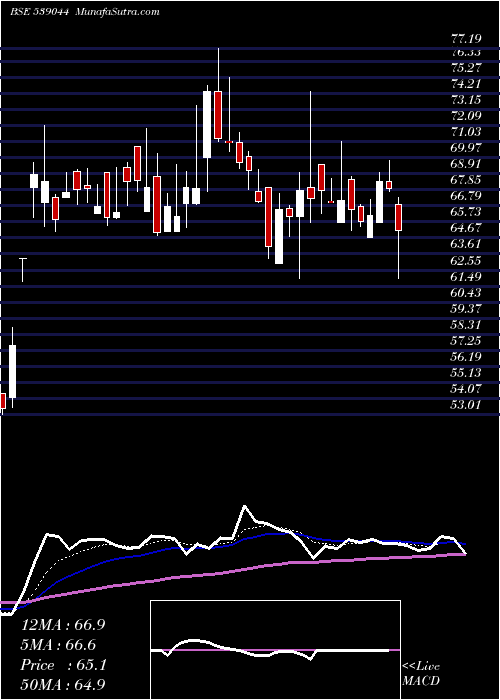500x700 pixels.
Task: Click the 68.91 price axis label
Action: click(466, 164)
